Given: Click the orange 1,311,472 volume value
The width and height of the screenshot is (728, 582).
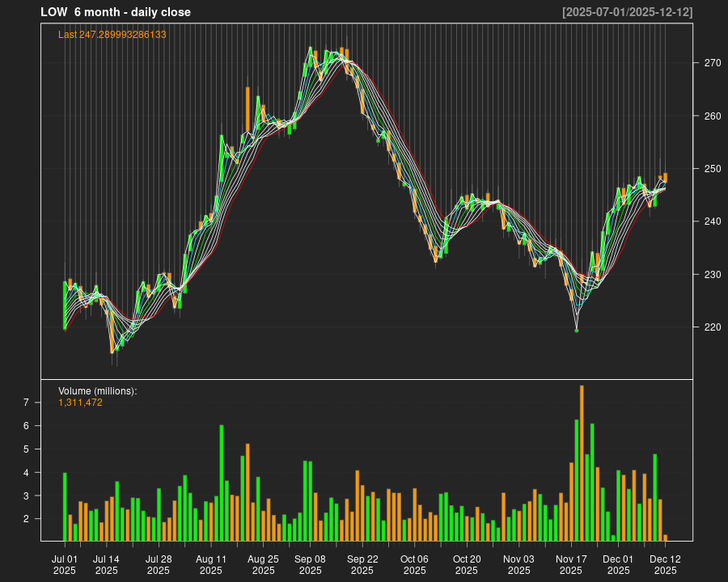Looking at the screenshot, I should (x=80, y=403).
